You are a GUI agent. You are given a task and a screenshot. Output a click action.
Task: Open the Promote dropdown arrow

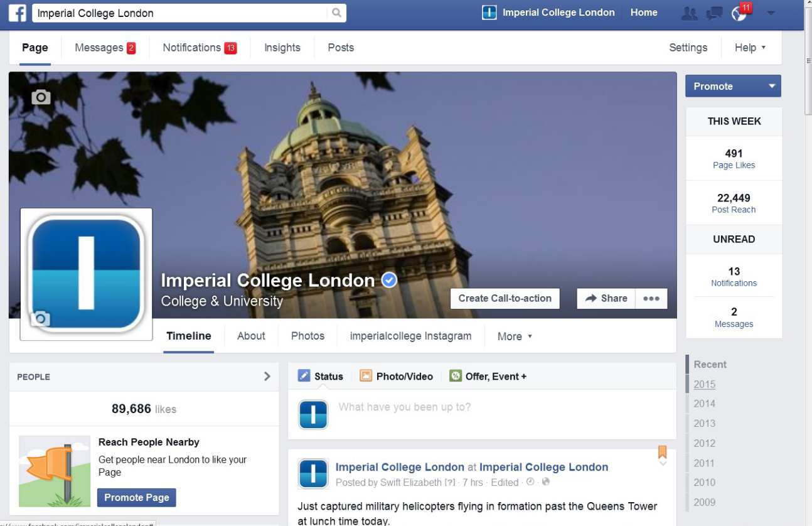(771, 87)
